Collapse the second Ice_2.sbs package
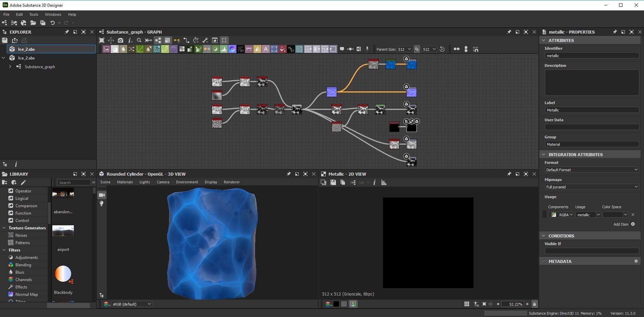The image size is (644, 317). tap(4, 58)
